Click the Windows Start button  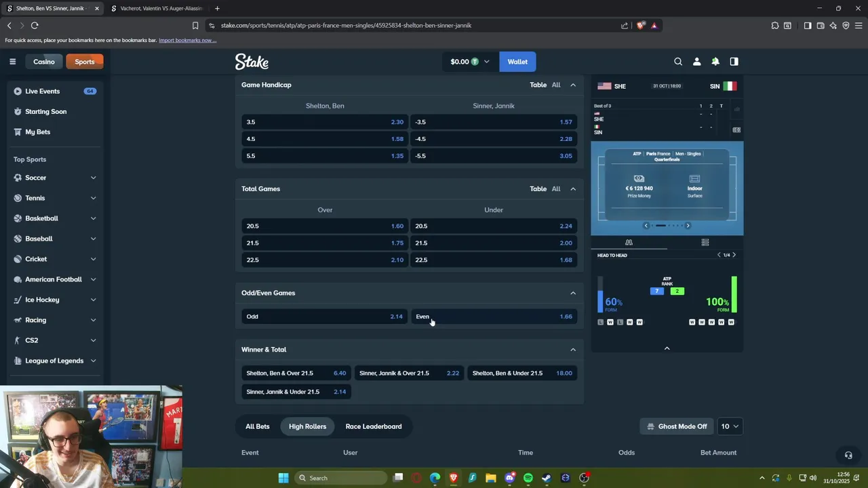tap(283, 478)
